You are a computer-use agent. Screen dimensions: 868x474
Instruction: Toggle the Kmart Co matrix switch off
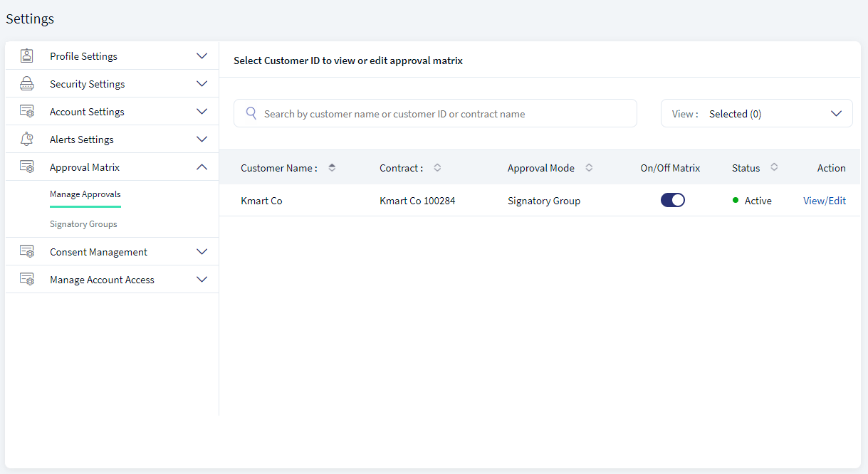(x=673, y=200)
